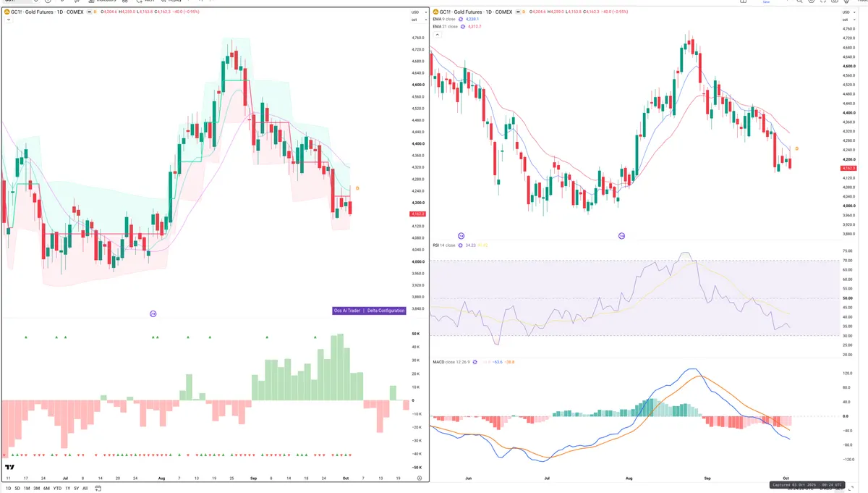Click the Delta Configuration label
The image size is (868, 493).
coord(386,311)
